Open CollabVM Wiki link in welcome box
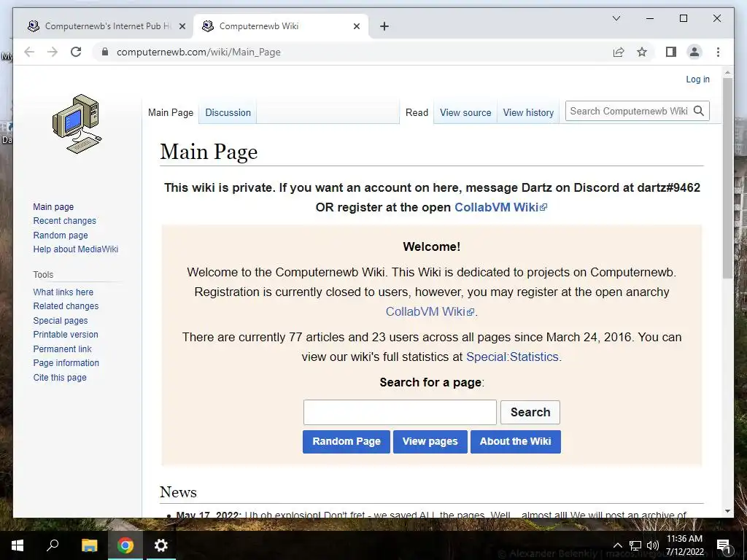The height and width of the screenshot is (560, 747). [430, 311]
